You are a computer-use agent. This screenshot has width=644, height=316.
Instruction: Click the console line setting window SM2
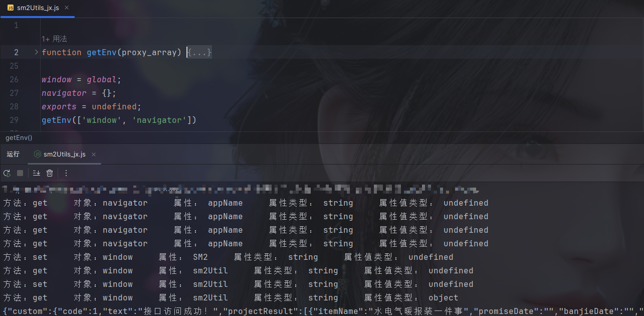coord(228,257)
